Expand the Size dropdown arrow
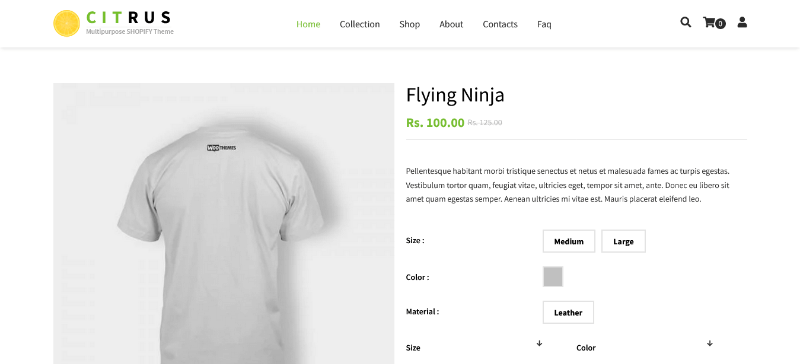This screenshot has height=364, width=800. pyautogui.click(x=539, y=344)
